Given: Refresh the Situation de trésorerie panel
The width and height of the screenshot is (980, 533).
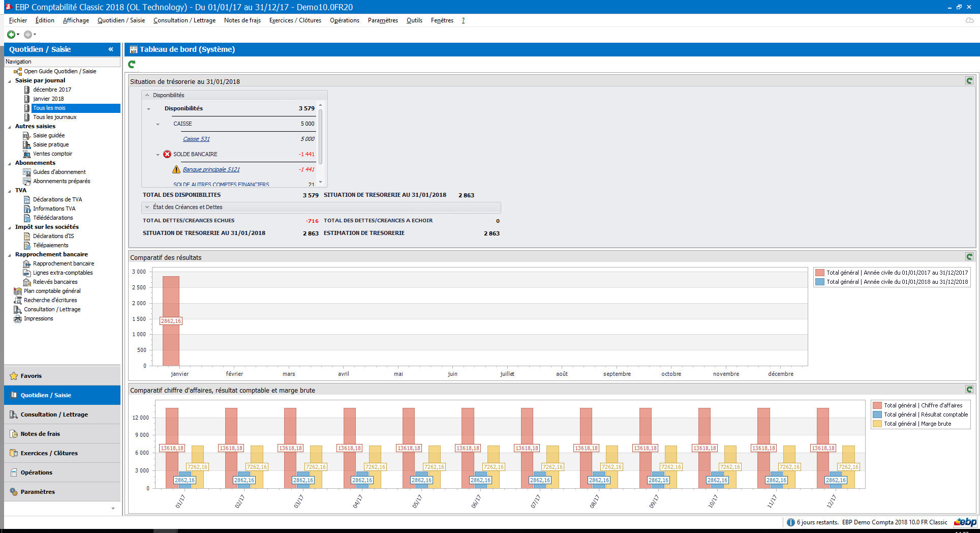Looking at the screenshot, I should (x=969, y=81).
